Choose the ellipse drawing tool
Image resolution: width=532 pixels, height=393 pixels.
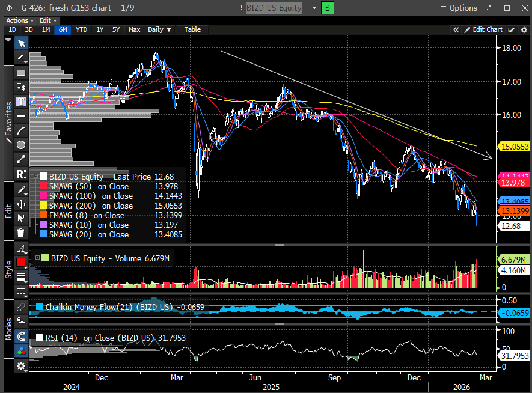21,145
